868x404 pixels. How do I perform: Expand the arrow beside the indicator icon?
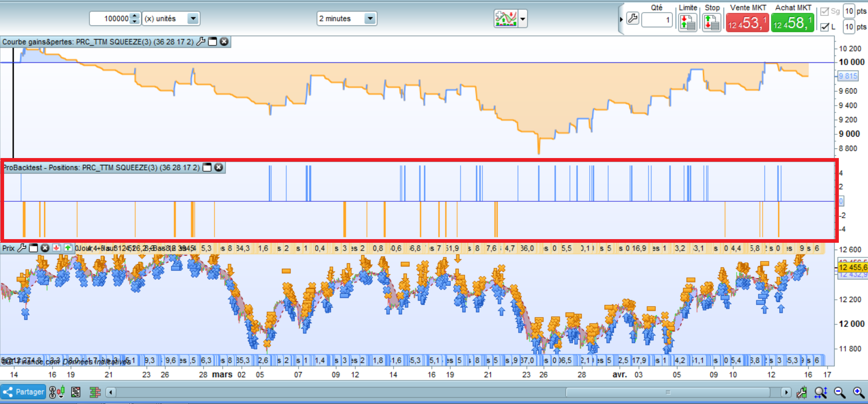coord(523,19)
